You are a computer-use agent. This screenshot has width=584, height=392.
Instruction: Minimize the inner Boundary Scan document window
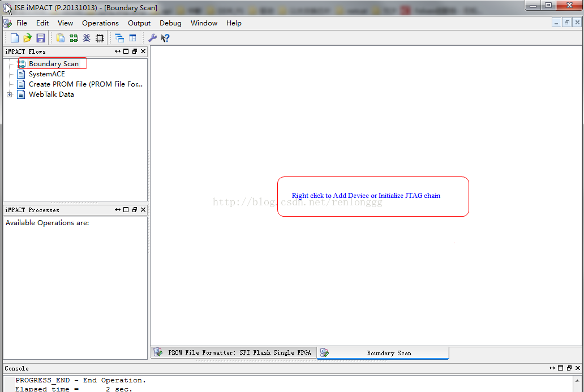(x=556, y=23)
